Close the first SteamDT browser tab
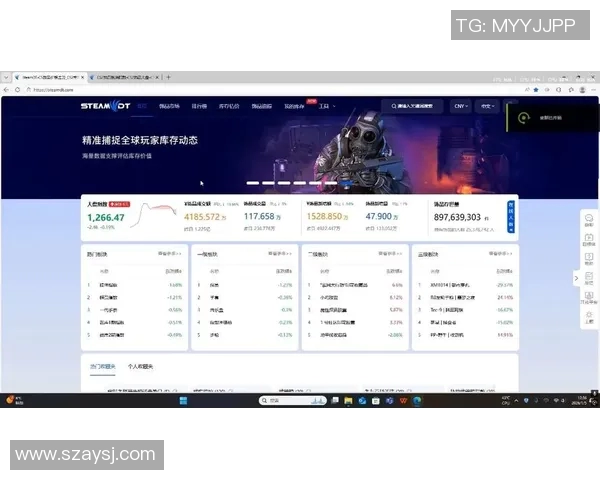This screenshot has width=600, height=480. coord(82,77)
